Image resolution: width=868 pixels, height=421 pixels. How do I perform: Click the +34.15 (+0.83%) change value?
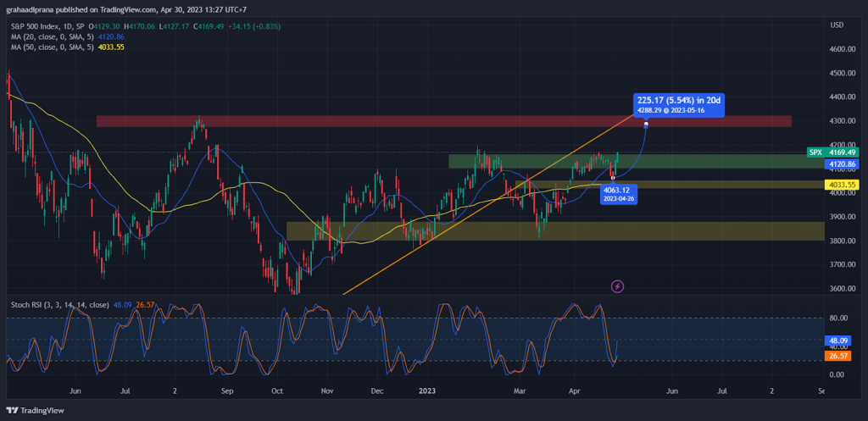point(253,26)
